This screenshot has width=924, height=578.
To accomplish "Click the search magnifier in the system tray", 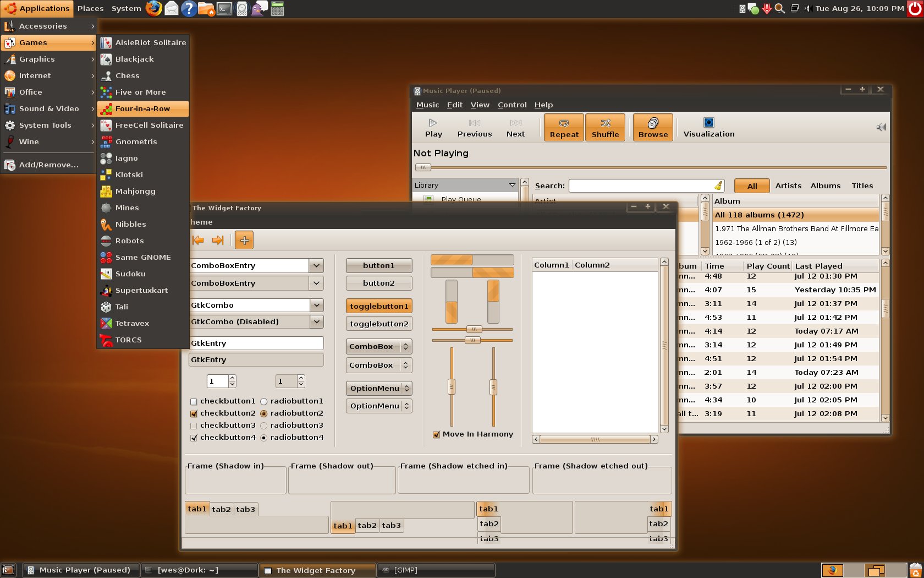I will coord(780,8).
